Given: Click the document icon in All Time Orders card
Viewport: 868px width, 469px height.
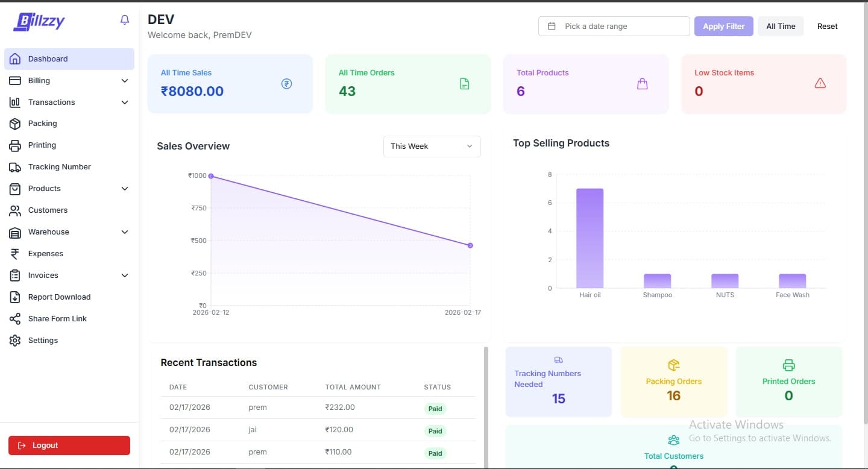Looking at the screenshot, I should pyautogui.click(x=464, y=84).
